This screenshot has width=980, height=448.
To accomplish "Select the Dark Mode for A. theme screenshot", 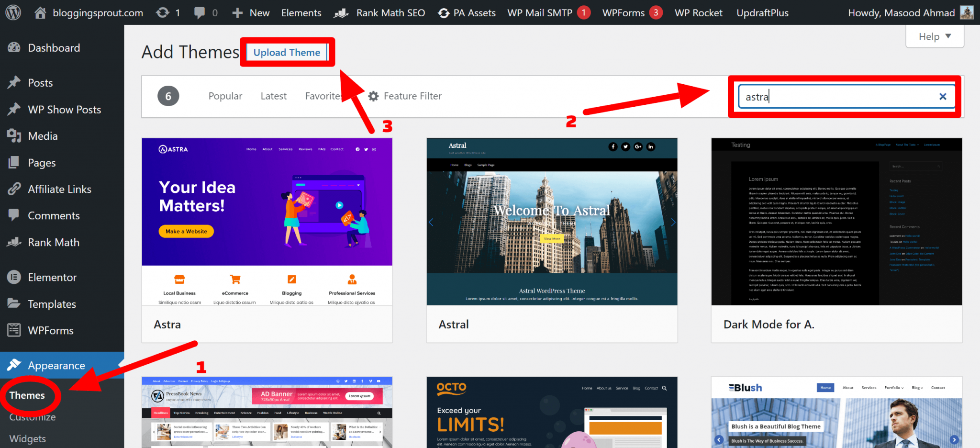I will pyautogui.click(x=836, y=222).
